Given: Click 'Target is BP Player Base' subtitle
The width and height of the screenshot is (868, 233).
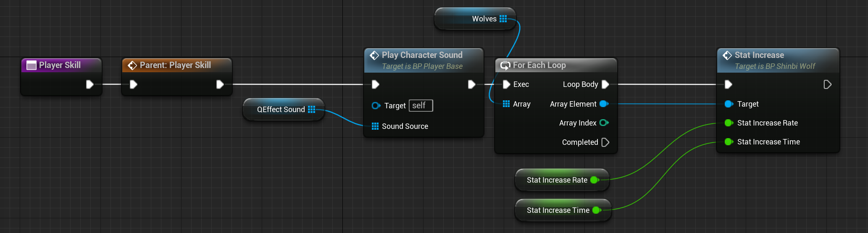Looking at the screenshot, I should coord(422,66).
